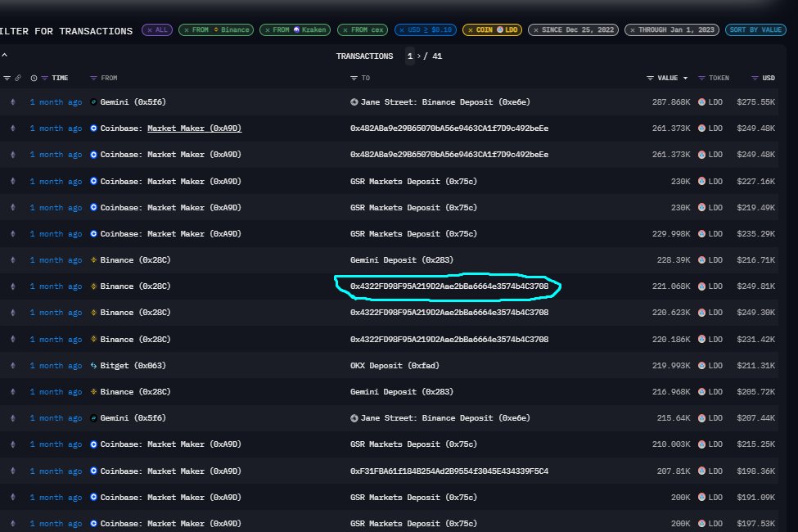The width and height of the screenshot is (798, 532).
Task: Open Gemini (0x5f6) in the 287.868K row
Action: coord(133,101)
